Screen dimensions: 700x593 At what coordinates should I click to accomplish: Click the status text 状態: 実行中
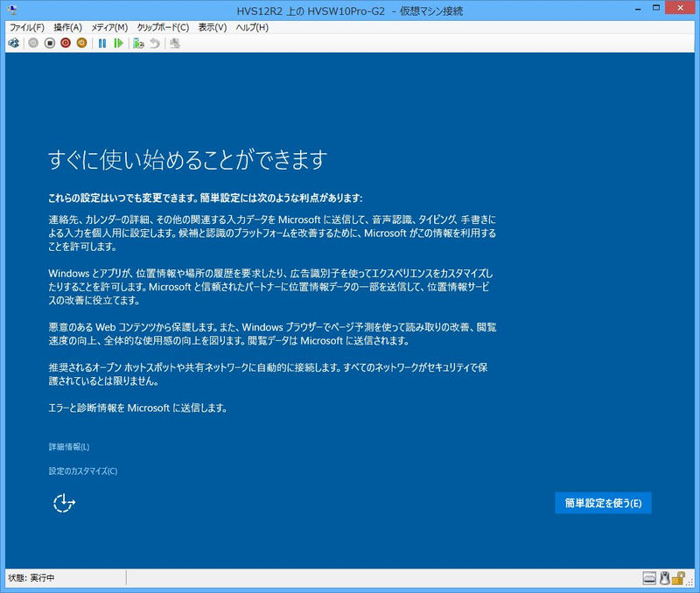pos(31,578)
